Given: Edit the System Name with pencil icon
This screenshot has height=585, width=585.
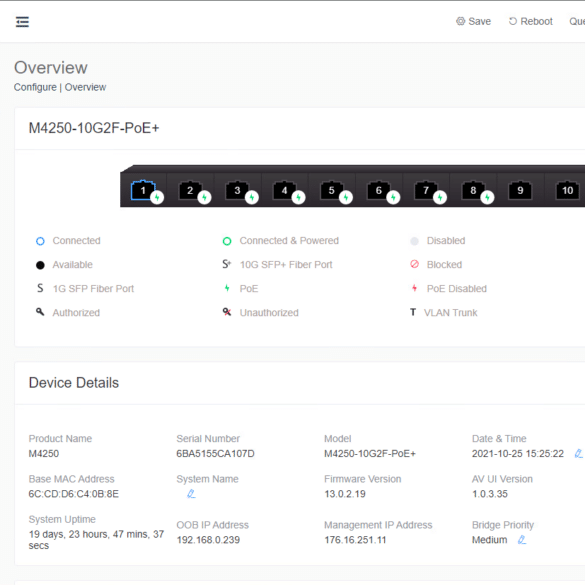Looking at the screenshot, I should (x=191, y=494).
